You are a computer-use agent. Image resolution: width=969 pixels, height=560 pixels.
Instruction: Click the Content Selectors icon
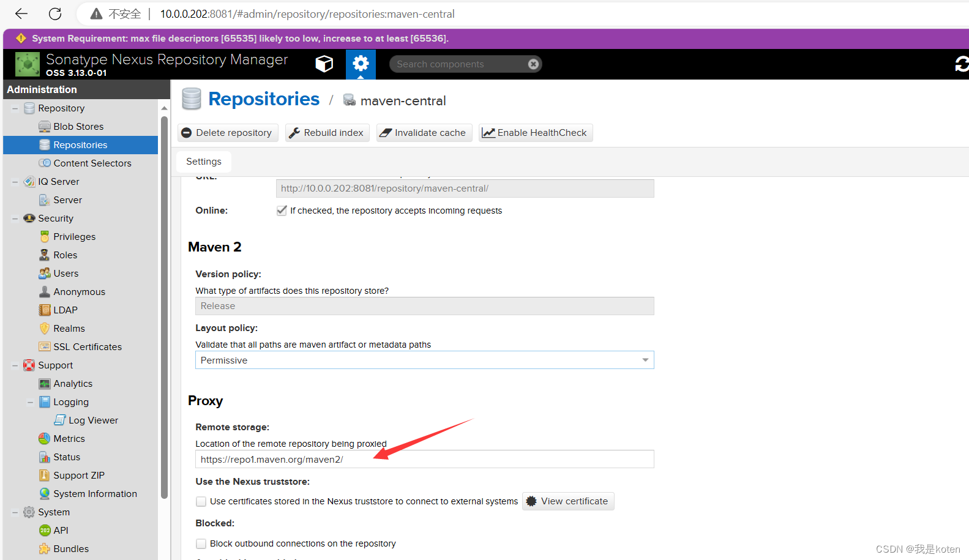click(45, 163)
